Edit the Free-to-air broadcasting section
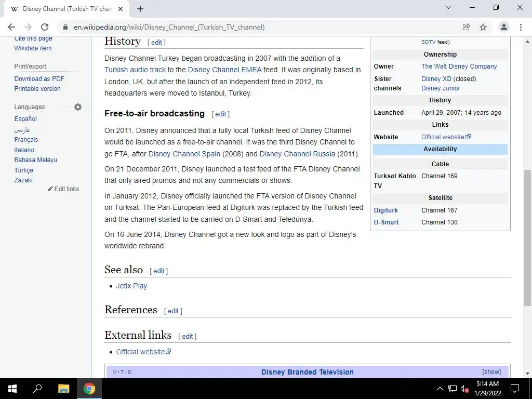532x399 pixels. [220, 114]
